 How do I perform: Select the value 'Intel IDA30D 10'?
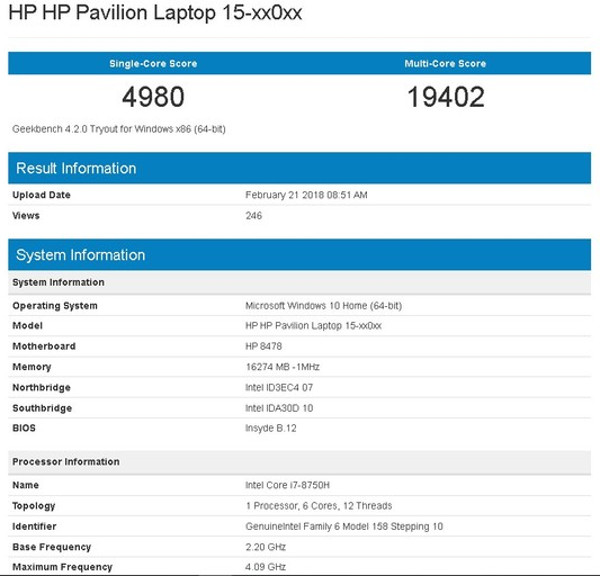point(279,408)
